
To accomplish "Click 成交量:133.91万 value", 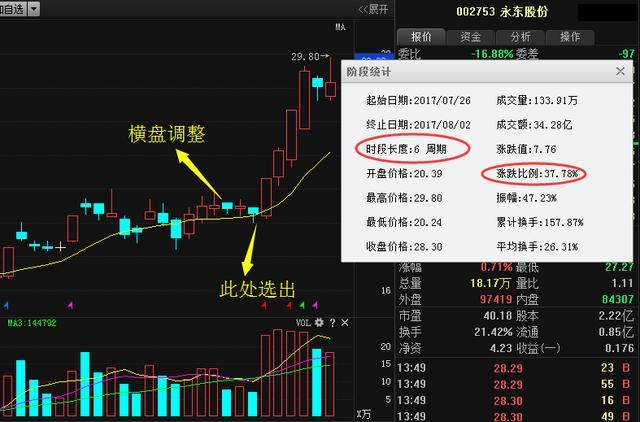I will [537, 100].
